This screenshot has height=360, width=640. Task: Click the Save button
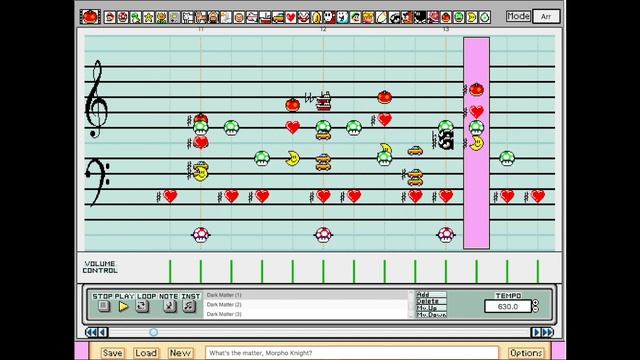pyautogui.click(x=112, y=353)
